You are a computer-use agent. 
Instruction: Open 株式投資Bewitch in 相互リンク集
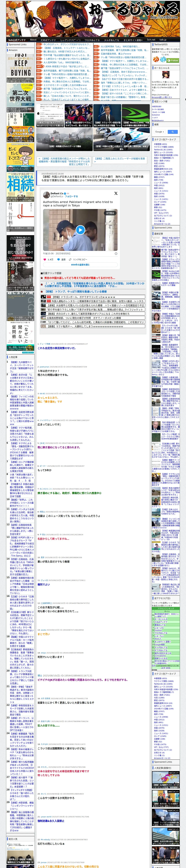click(x=157, y=120)
